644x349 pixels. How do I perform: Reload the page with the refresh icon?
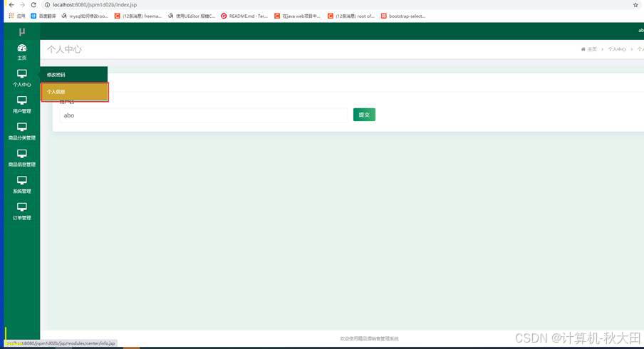33,5
